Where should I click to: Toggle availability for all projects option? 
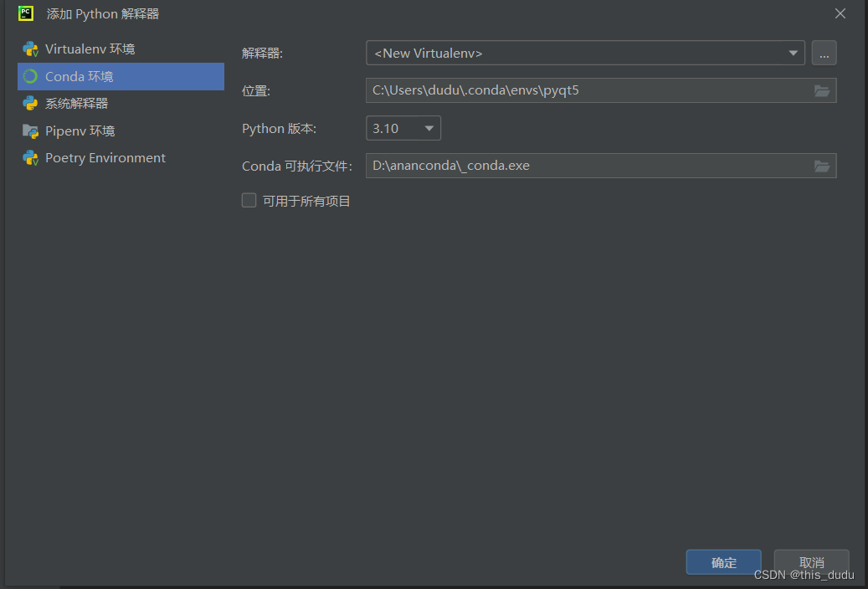[x=249, y=200]
